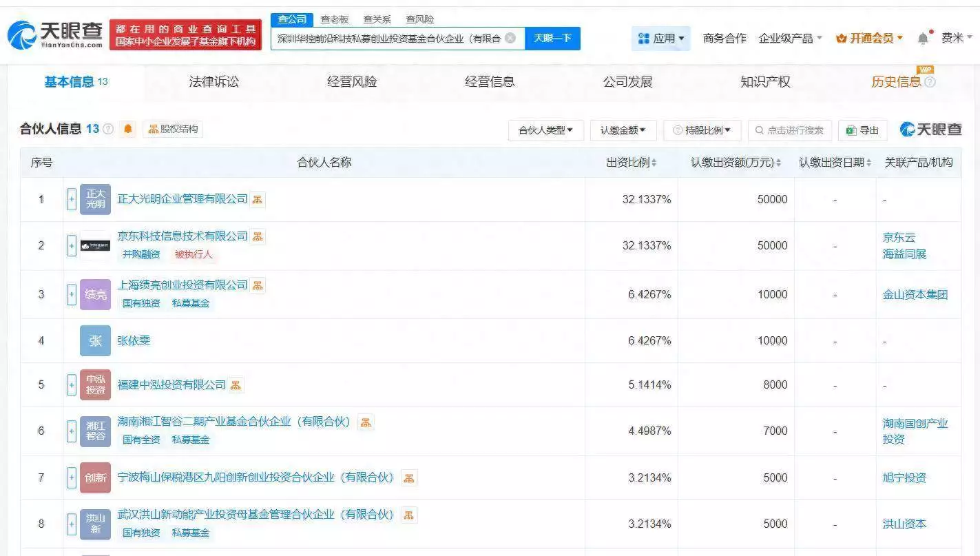Switch to the 法律诉讼 tab
Viewport: 980px width, 556px height.
tap(214, 82)
